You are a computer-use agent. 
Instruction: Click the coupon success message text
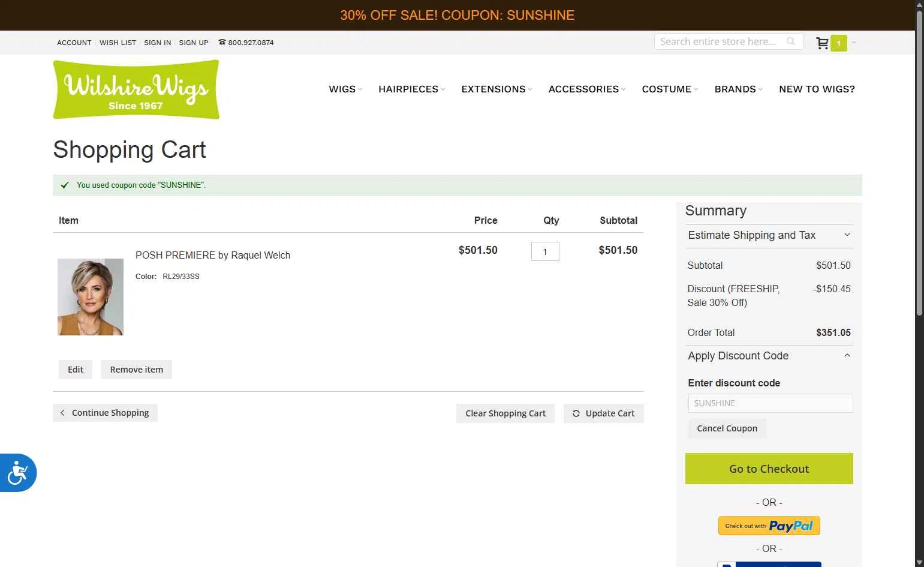pos(141,185)
